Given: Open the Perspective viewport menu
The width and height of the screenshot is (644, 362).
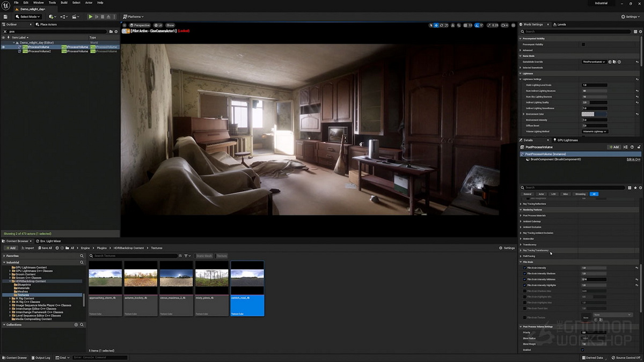Looking at the screenshot, I should point(140,25).
